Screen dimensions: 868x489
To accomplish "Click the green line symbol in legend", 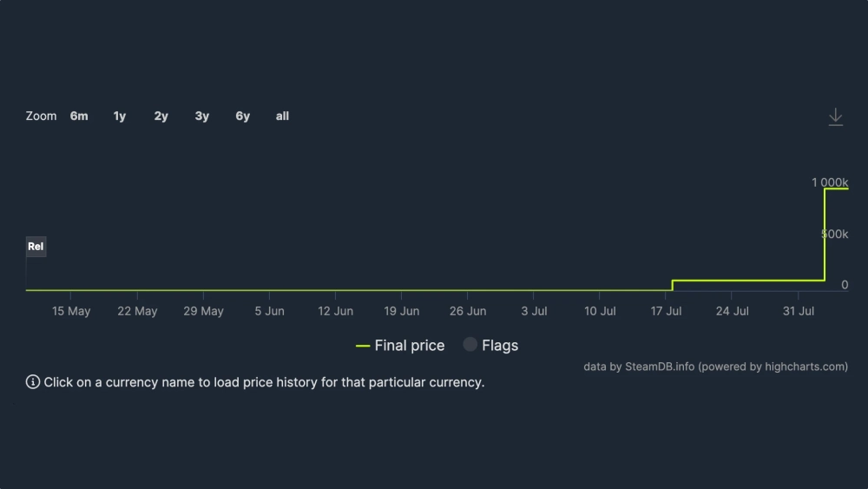I will click(363, 346).
